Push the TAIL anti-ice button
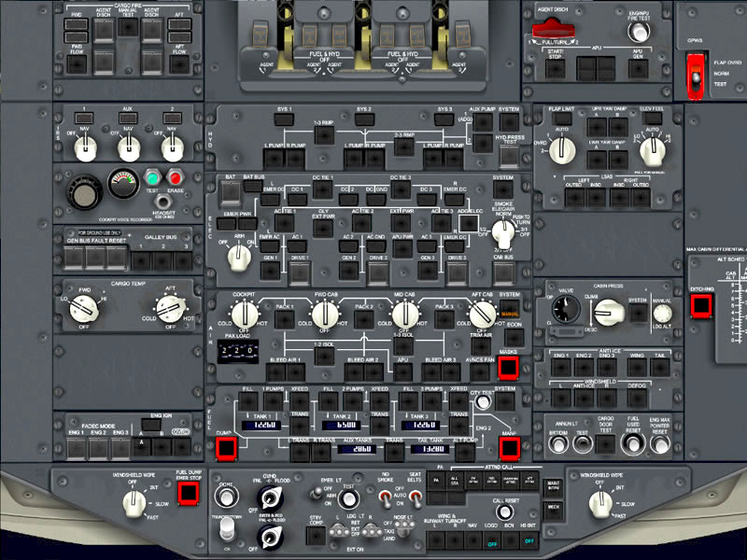747x560 pixels. (x=660, y=368)
